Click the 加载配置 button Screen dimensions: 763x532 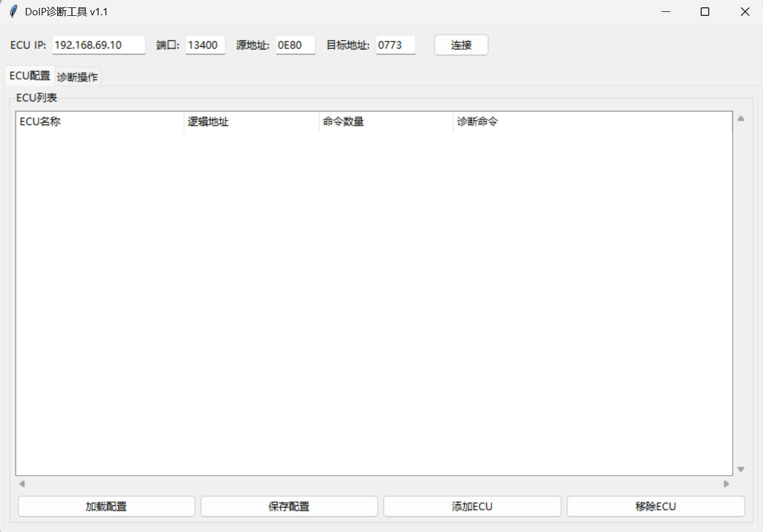pyautogui.click(x=106, y=506)
